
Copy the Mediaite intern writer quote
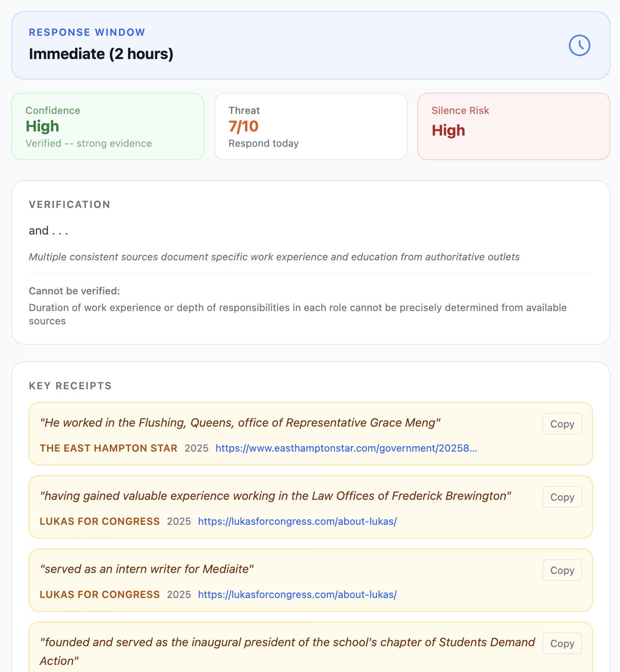(562, 570)
